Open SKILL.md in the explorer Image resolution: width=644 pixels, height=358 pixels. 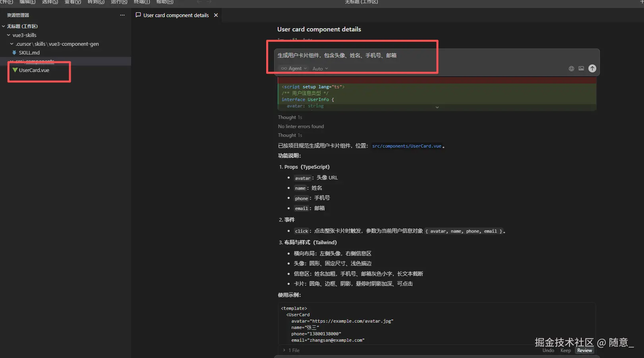(29, 53)
